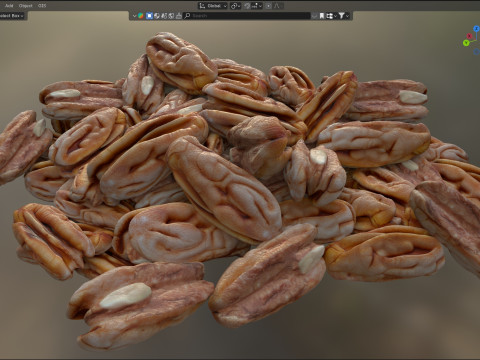Open the proportional editing falloff curve

(277, 6)
